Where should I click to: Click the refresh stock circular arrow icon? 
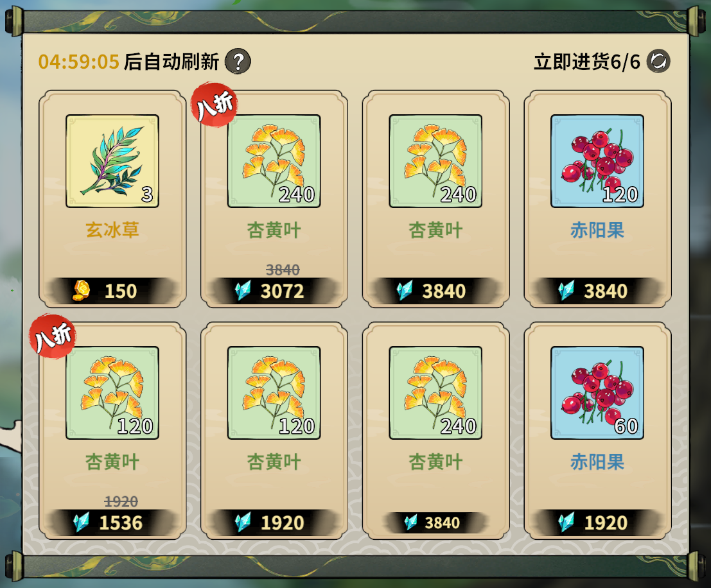tap(658, 61)
